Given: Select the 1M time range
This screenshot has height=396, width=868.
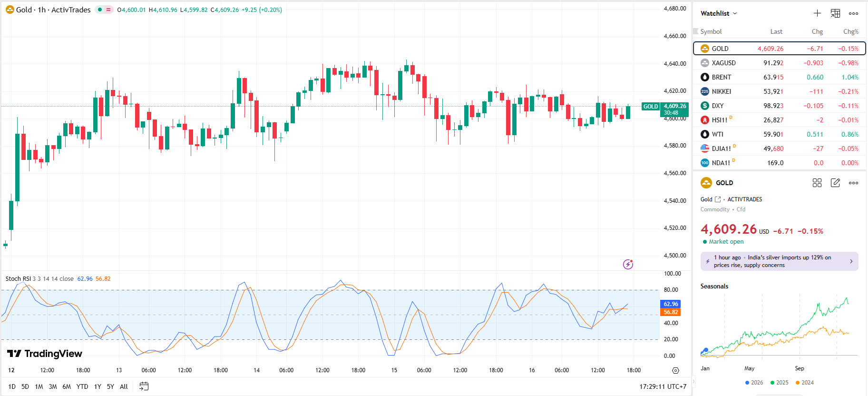Looking at the screenshot, I should pyautogui.click(x=39, y=386).
